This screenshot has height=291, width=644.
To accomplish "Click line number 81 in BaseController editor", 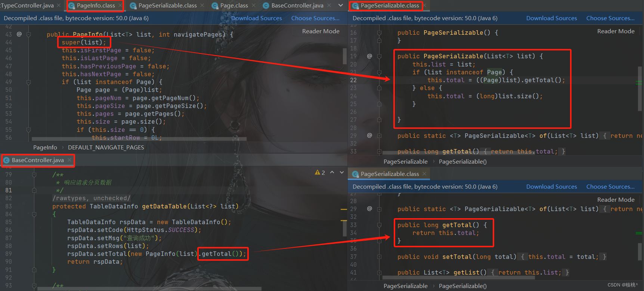I will 9,191.
